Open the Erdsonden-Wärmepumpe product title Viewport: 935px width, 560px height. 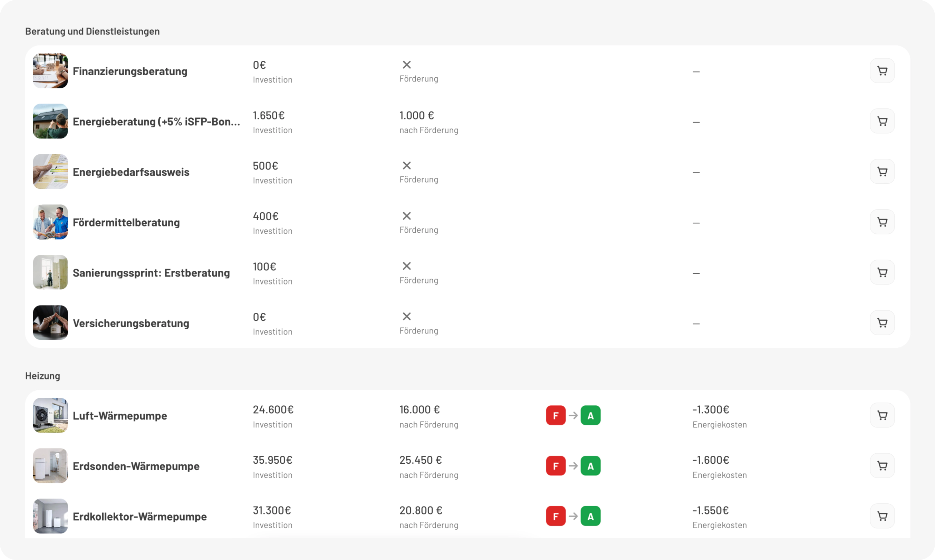[136, 466]
